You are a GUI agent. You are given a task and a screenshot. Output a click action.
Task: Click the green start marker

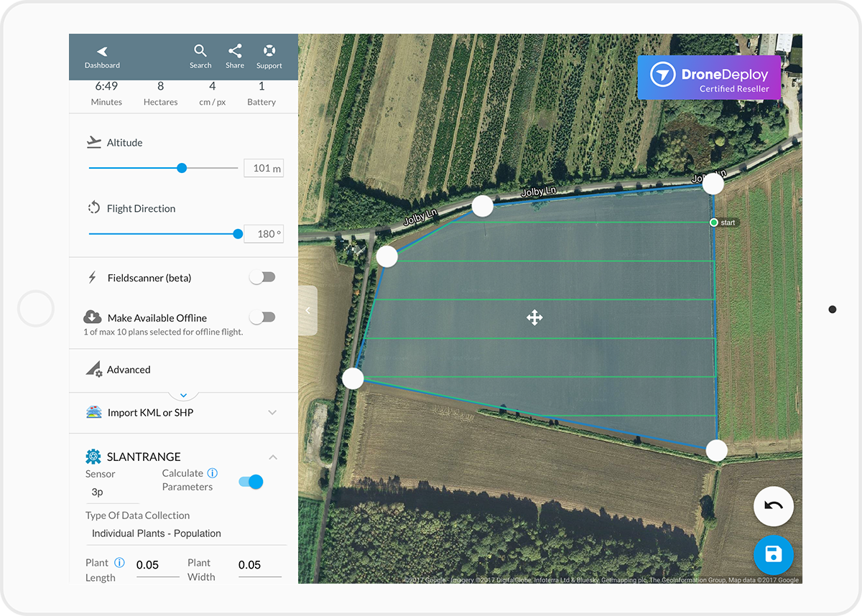pos(714,223)
